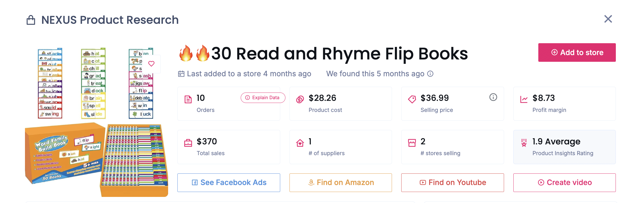644x203 pixels.
Task: Click the shopping bag icon beside NEXUS Product Research
Action: coord(30,19)
